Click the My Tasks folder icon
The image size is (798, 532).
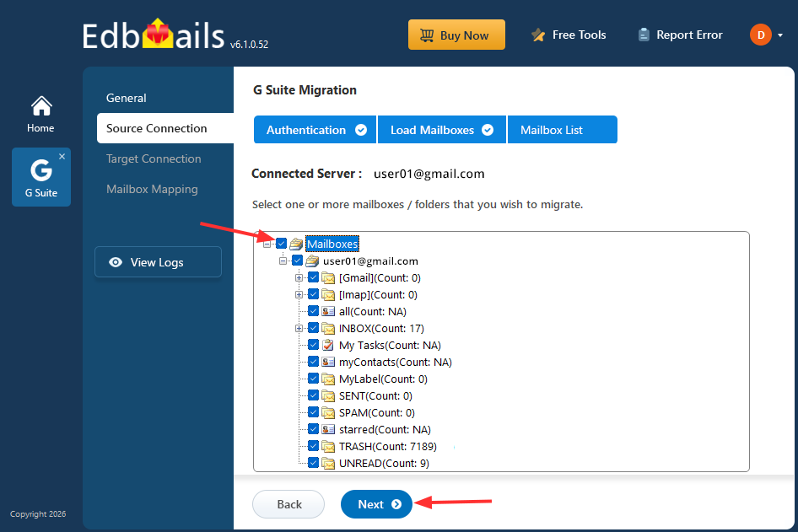[x=328, y=346]
